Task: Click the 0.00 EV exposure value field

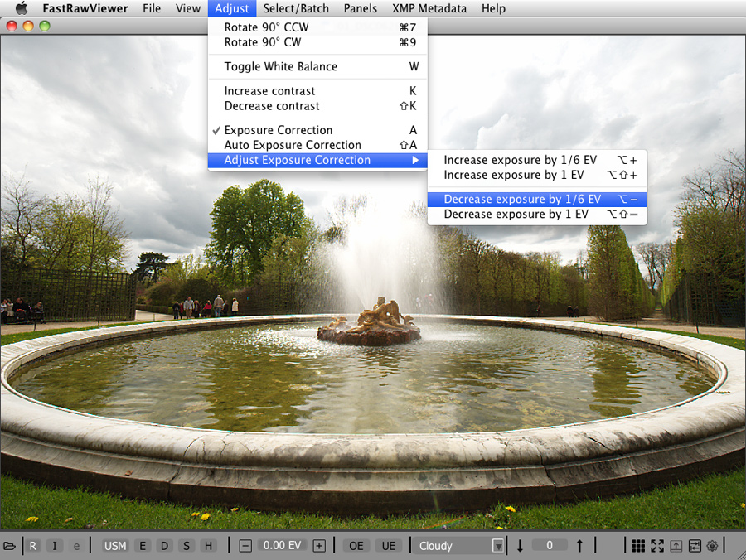Action: click(282, 546)
